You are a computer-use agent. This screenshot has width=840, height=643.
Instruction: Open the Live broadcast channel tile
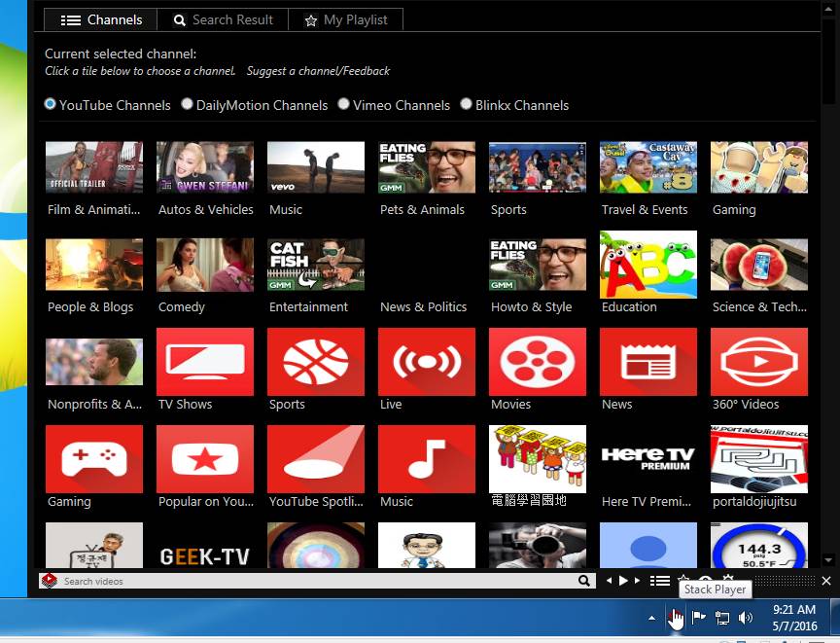tap(426, 362)
